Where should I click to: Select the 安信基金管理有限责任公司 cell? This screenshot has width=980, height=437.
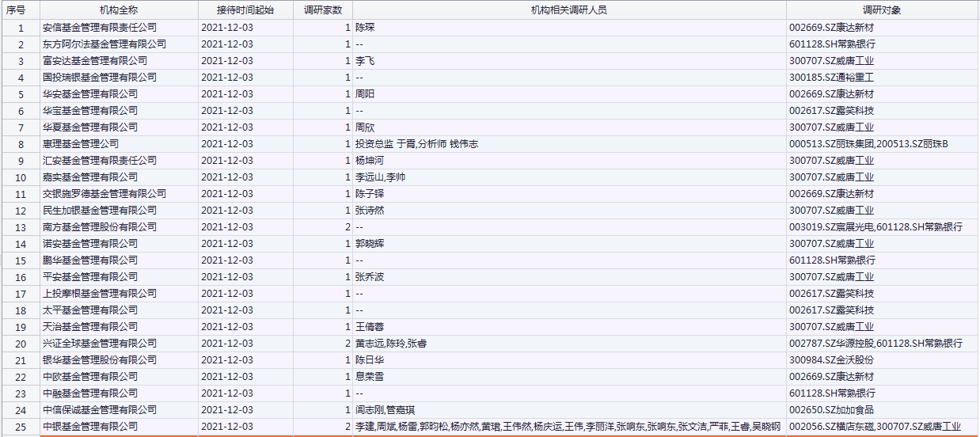(x=104, y=28)
